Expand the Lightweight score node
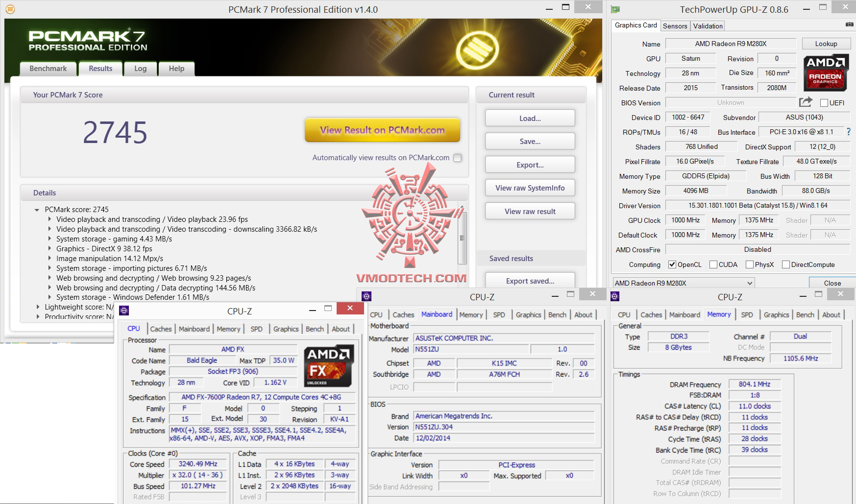856x504 pixels. point(38,307)
